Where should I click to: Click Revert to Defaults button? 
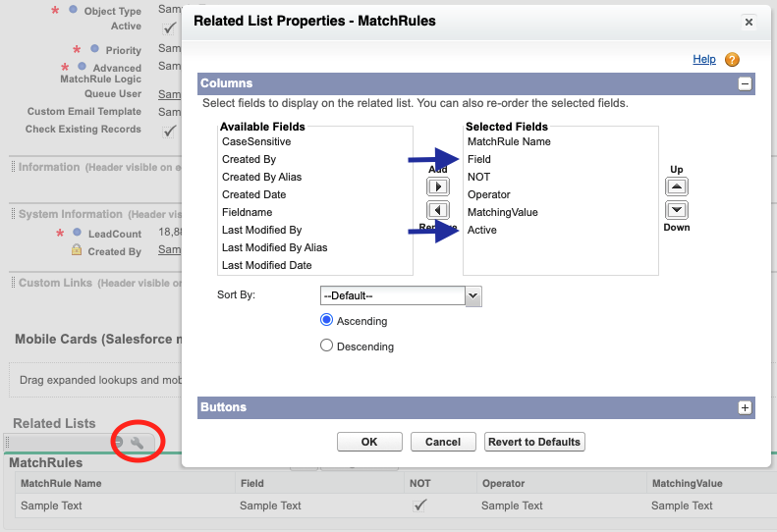coord(534,442)
